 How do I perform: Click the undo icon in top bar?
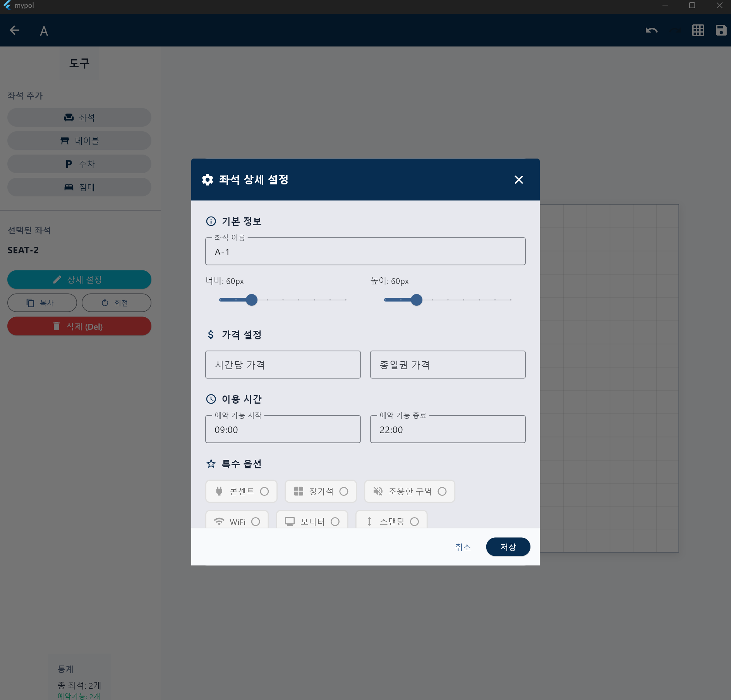click(x=652, y=30)
